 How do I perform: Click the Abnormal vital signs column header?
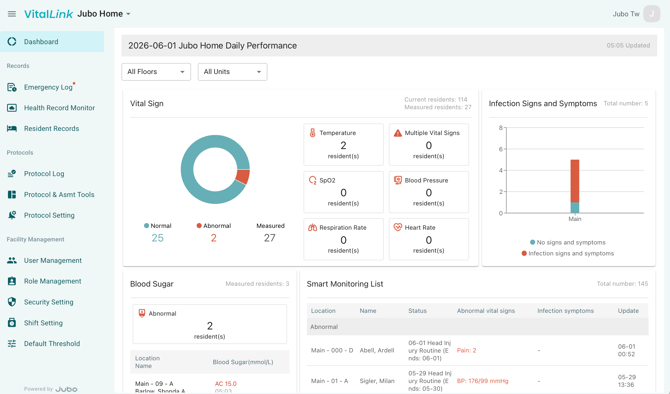tap(486, 311)
